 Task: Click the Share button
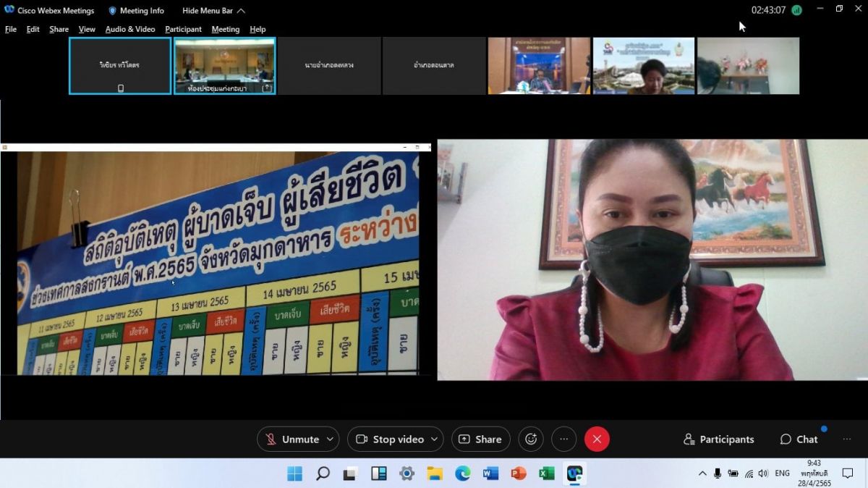480,439
